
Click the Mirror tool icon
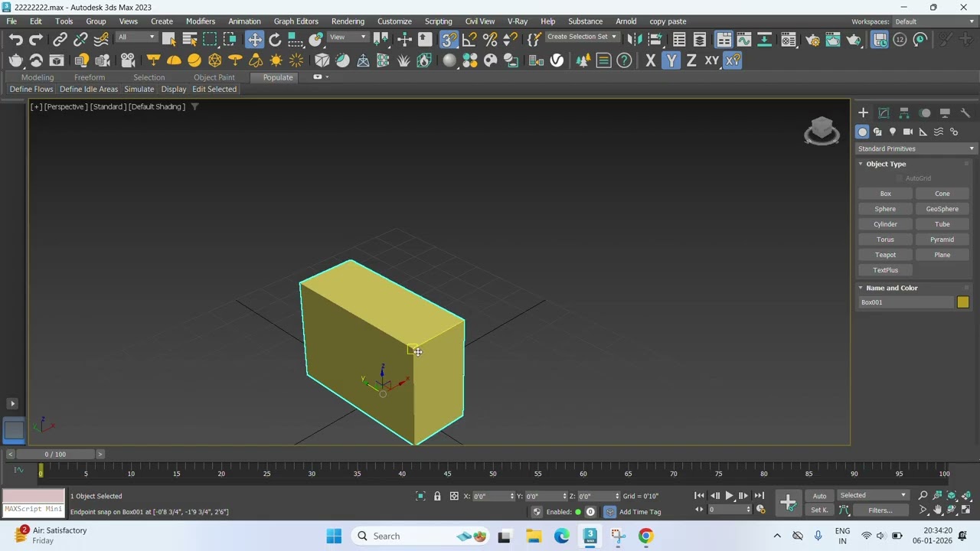point(634,40)
